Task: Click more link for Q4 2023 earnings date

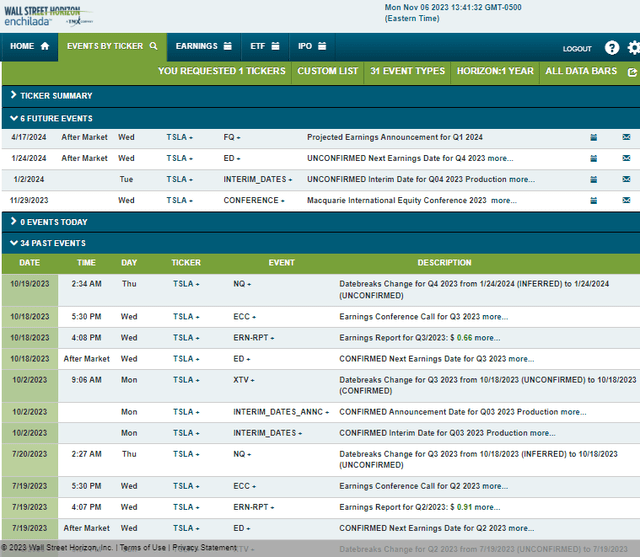Action: click(501, 158)
